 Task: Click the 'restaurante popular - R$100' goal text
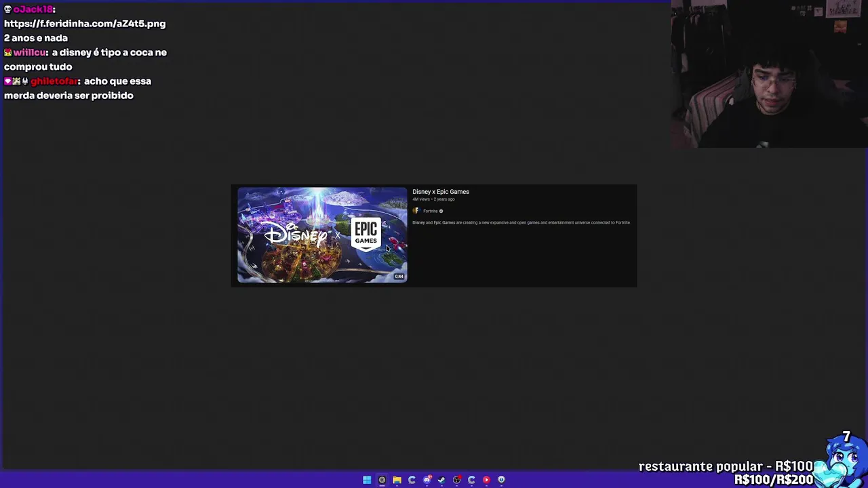click(726, 466)
